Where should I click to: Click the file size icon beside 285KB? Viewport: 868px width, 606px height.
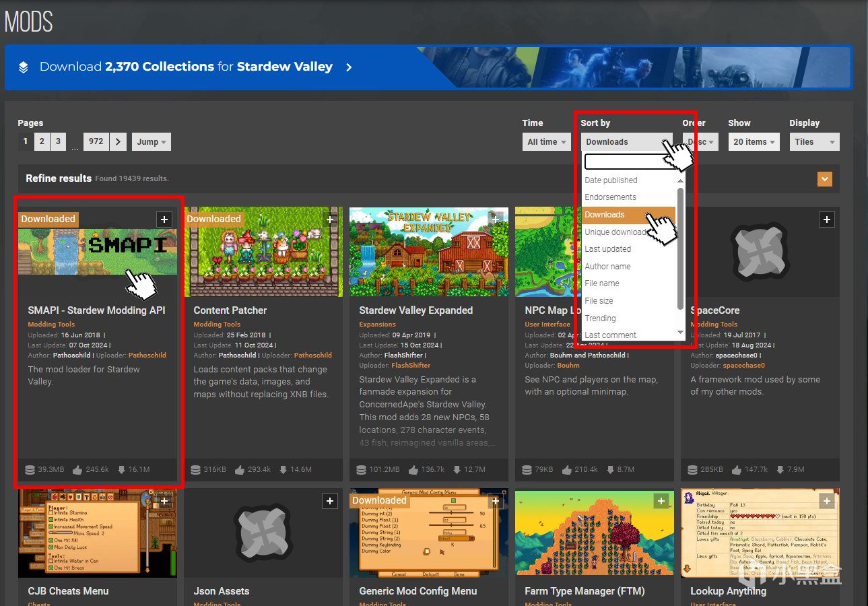pyautogui.click(x=692, y=469)
